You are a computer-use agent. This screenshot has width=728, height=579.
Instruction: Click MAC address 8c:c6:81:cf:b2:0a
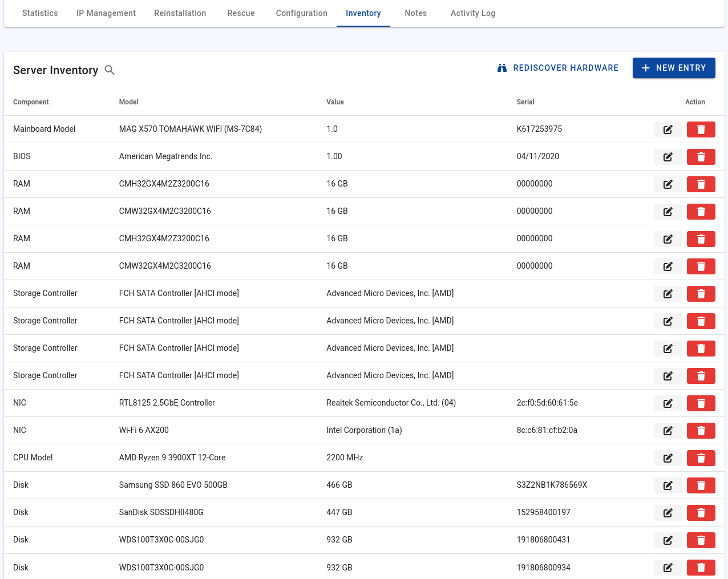(547, 430)
